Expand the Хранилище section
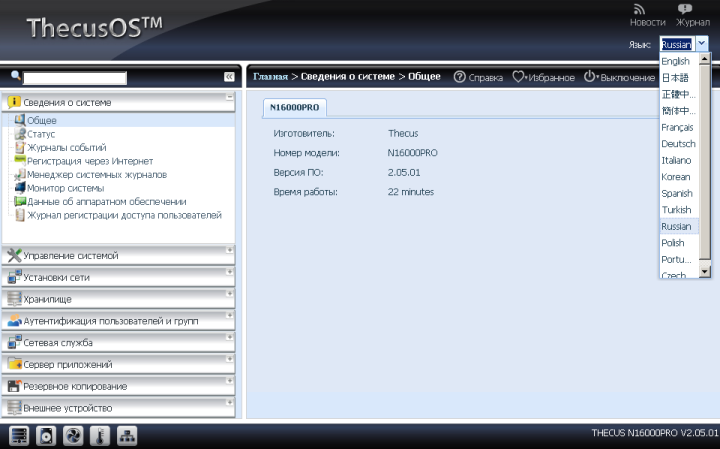 [x=229, y=294]
